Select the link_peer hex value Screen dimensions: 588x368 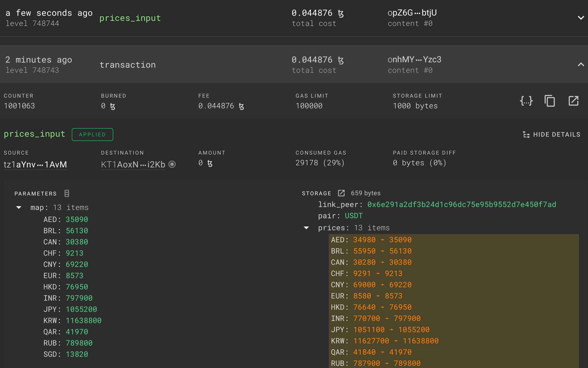[461, 205]
